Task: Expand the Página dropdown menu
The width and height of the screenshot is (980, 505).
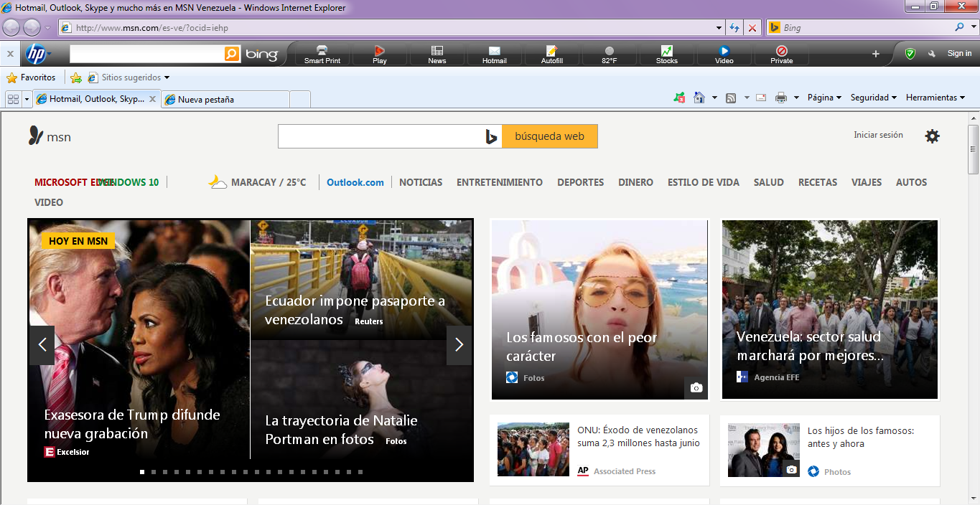Action: pyautogui.click(x=824, y=98)
